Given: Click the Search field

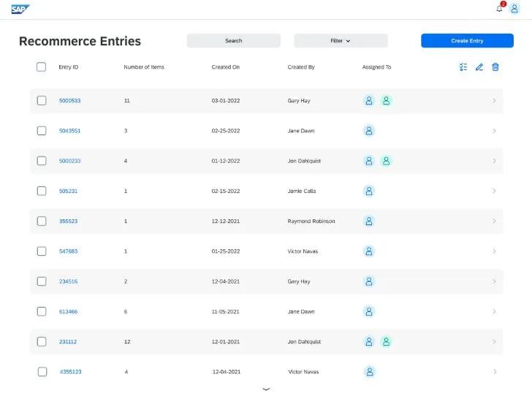Looking at the screenshot, I should [233, 41].
